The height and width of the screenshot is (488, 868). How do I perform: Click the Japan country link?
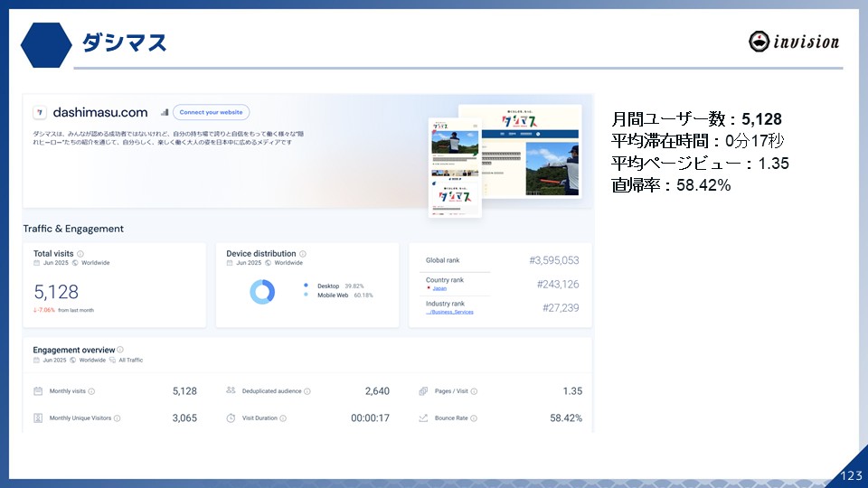(439, 288)
